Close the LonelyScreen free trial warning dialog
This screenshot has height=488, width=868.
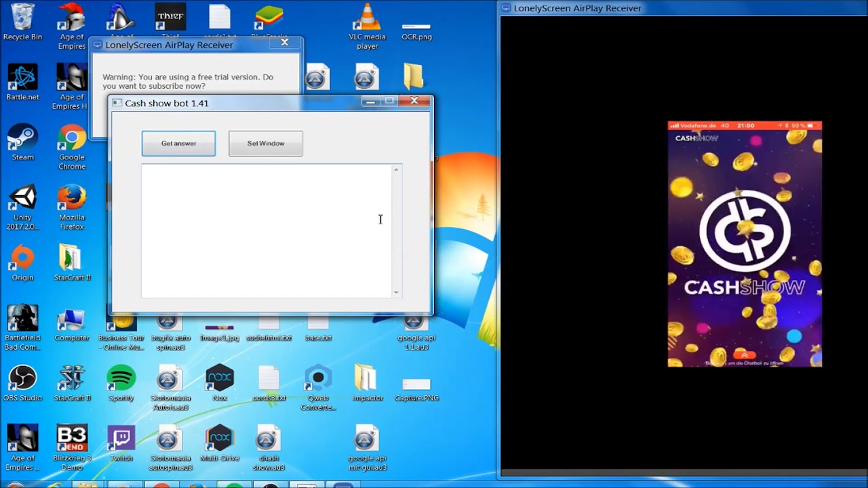(x=285, y=43)
